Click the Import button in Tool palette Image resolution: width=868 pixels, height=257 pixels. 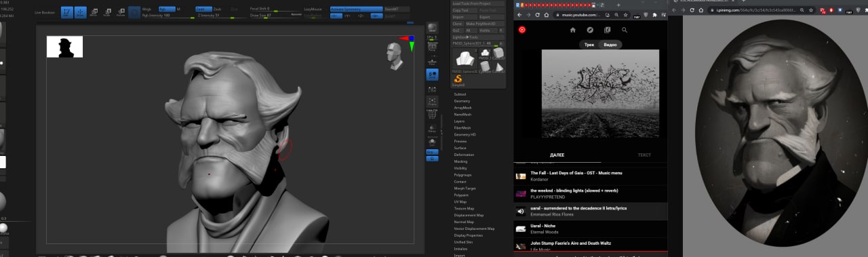(x=464, y=17)
